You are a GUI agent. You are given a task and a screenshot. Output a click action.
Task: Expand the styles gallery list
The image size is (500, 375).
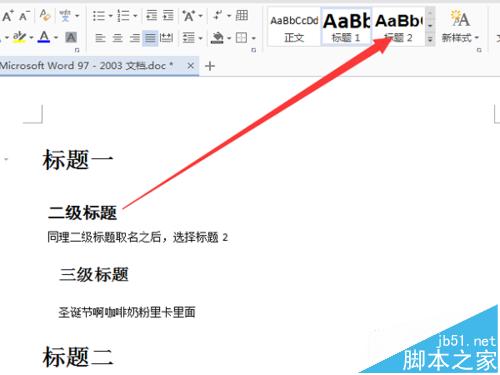[x=430, y=39]
